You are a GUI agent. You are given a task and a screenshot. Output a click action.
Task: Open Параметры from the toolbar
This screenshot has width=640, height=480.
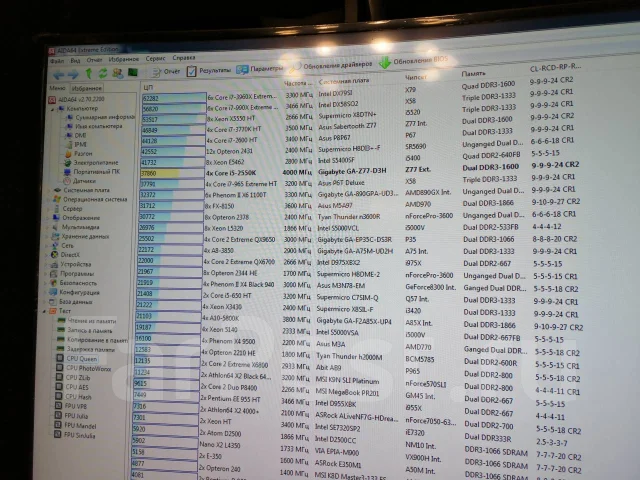pos(260,69)
